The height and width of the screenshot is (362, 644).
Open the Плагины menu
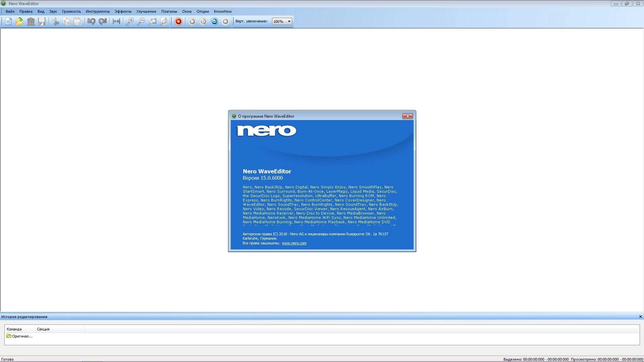tap(169, 11)
